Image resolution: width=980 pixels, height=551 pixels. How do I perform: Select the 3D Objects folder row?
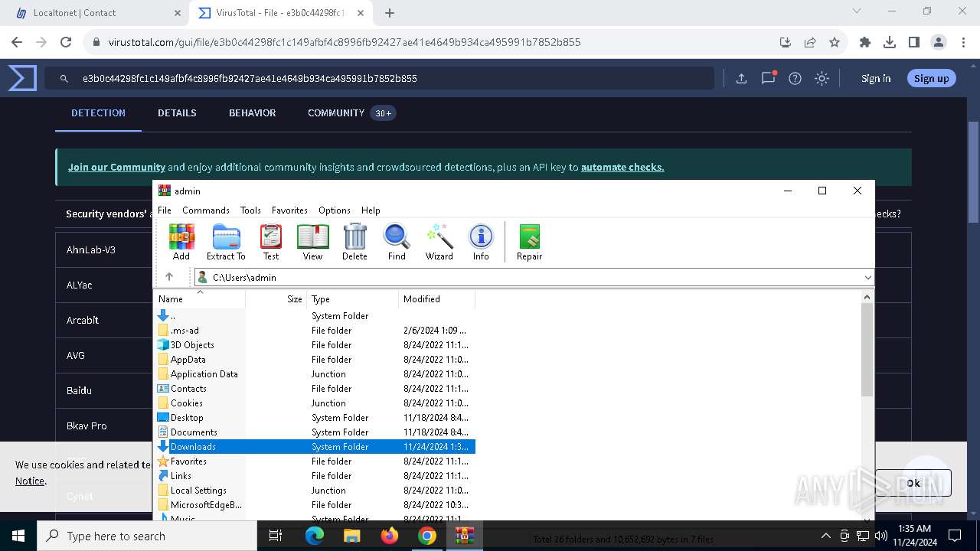click(x=315, y=345)
